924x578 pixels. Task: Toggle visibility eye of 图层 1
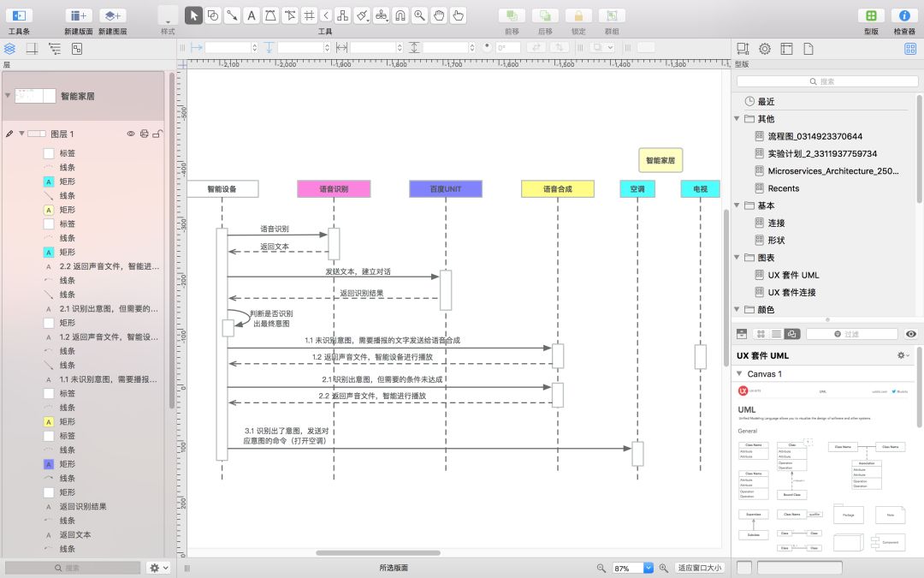click(x=131, y=134)
